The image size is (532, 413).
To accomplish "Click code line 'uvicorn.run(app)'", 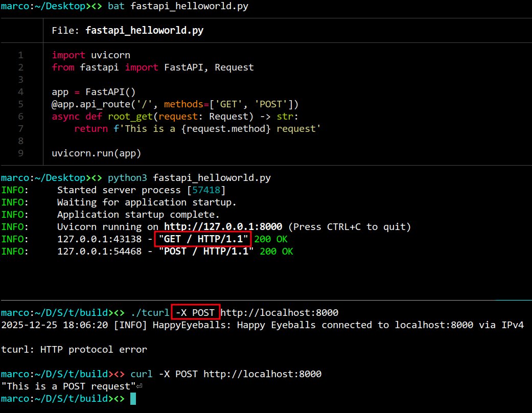I will [97, 153].
